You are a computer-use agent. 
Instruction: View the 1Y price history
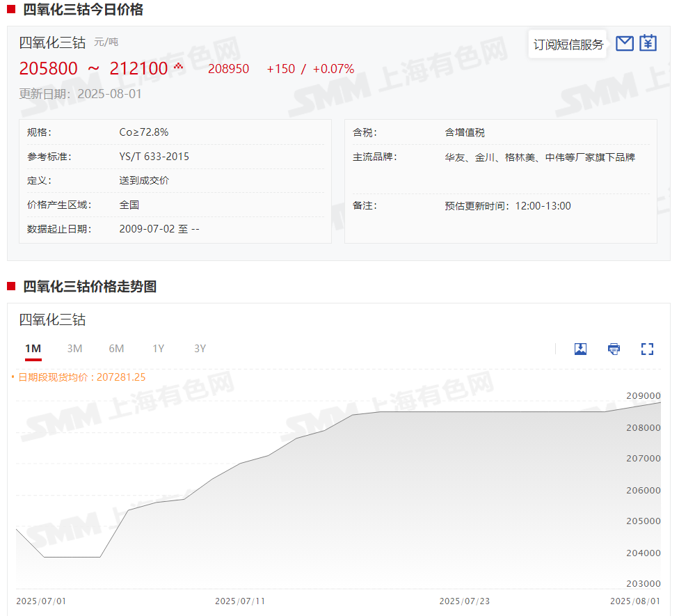tap(159, 349)
